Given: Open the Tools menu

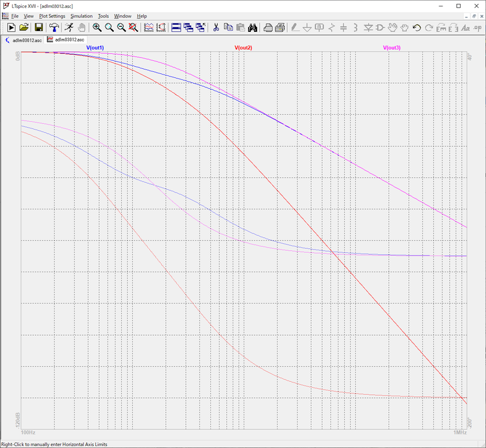Looking at the screenshot, I should tap(103, 16).
